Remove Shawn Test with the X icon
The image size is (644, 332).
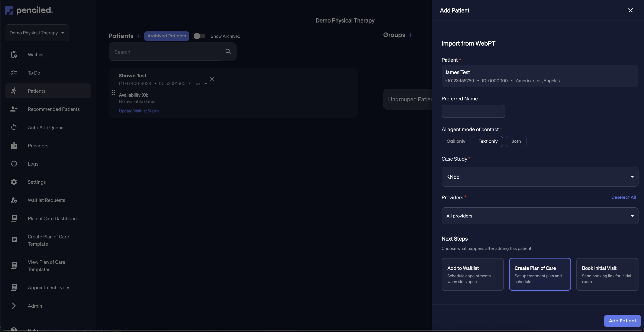click(x=212, y=79)
